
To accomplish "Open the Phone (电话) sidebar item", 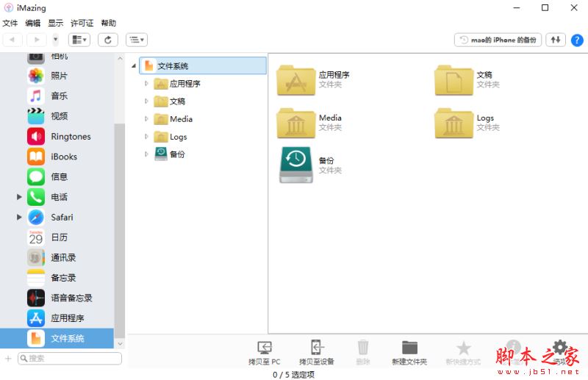I will (57, 197).
